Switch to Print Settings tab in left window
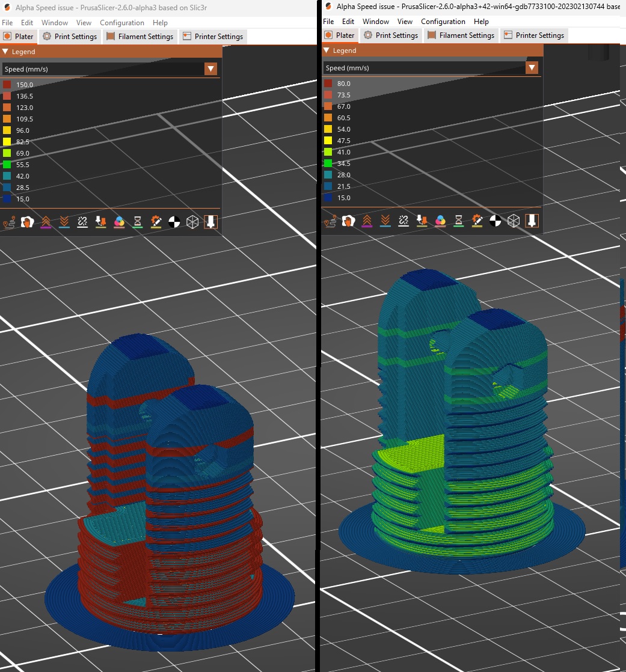 tap(70, 37)
